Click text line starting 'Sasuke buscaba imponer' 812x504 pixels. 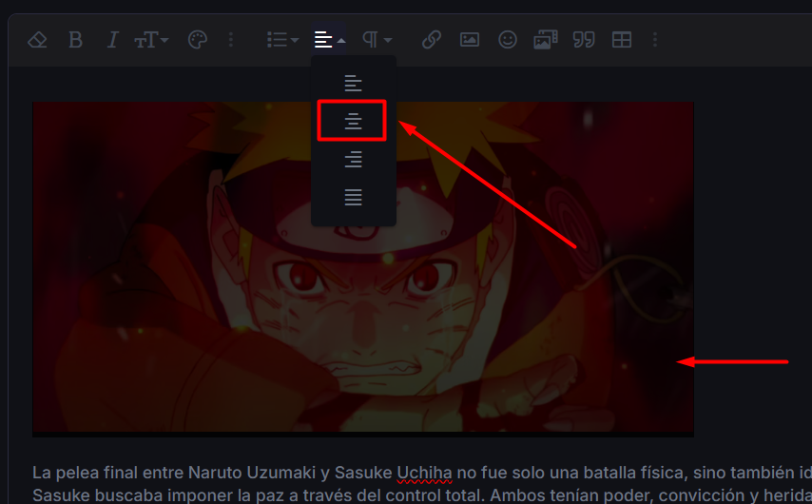(422, 495)
